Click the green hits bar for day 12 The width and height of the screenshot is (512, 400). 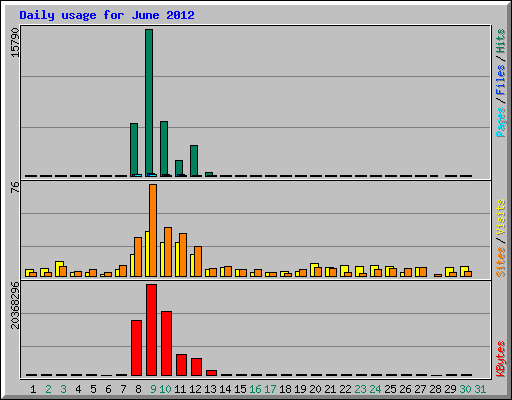coord(194,161)
